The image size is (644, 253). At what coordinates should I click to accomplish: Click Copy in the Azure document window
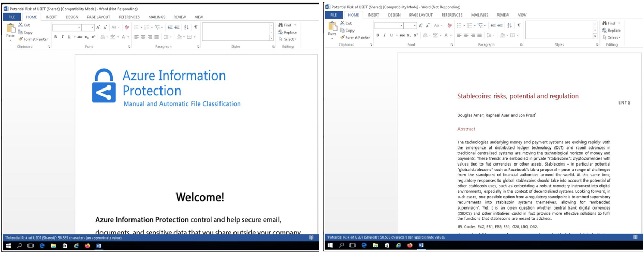pos(25,32)
